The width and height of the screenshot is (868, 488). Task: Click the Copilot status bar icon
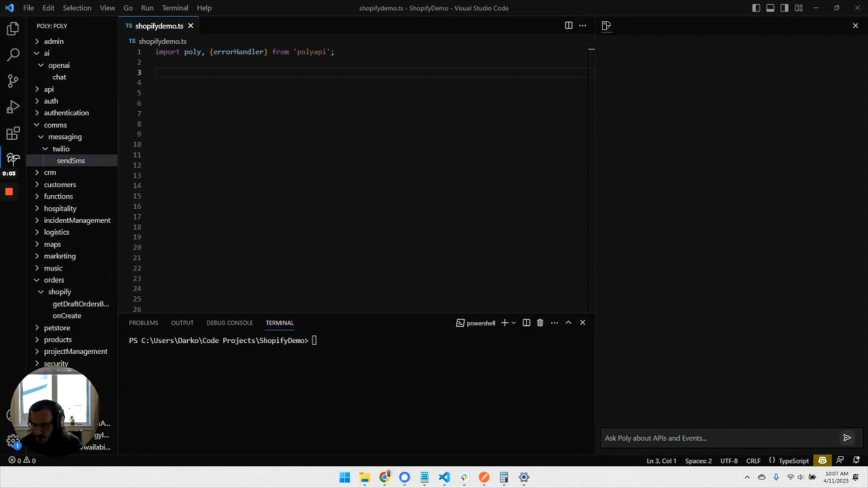coord(822,460)
